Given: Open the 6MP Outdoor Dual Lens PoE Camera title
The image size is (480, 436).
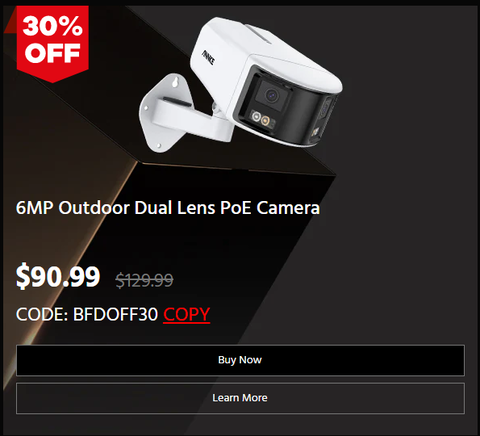Looking at the screenshot, I should tap(168, 208).
